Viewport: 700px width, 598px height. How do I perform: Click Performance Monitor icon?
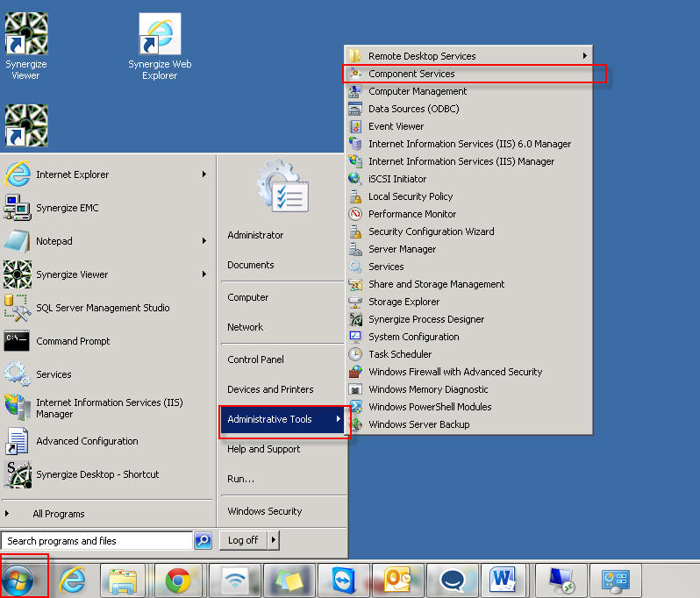pos(355,214)
